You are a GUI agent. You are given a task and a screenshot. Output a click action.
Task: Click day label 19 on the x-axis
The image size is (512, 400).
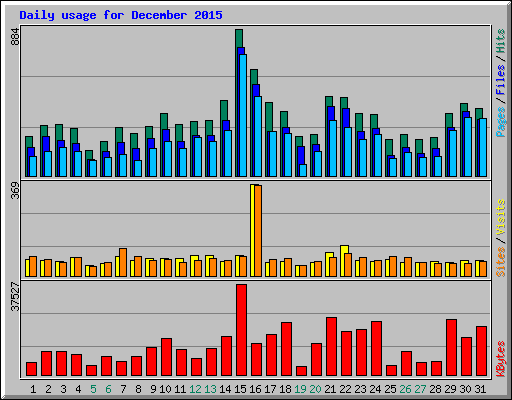click(x=300, y=389)
